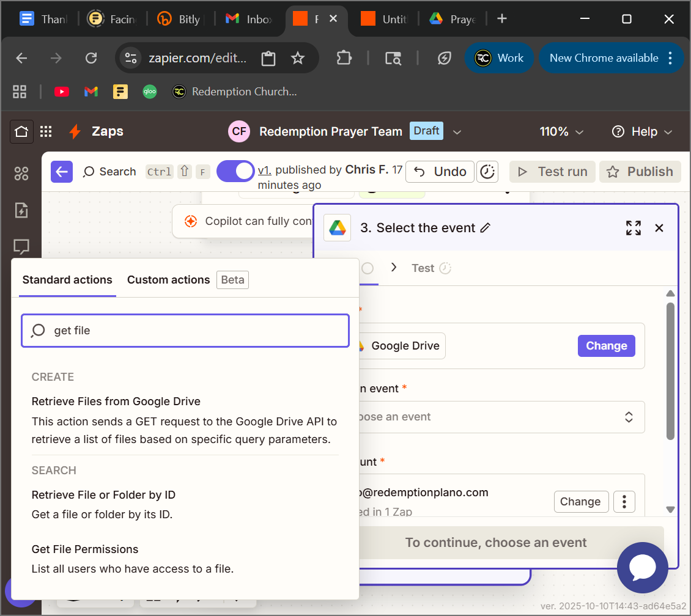Screen dimensions: 691x616
Task: Toggle the Zap on/off switch
Action: [235, 171]
